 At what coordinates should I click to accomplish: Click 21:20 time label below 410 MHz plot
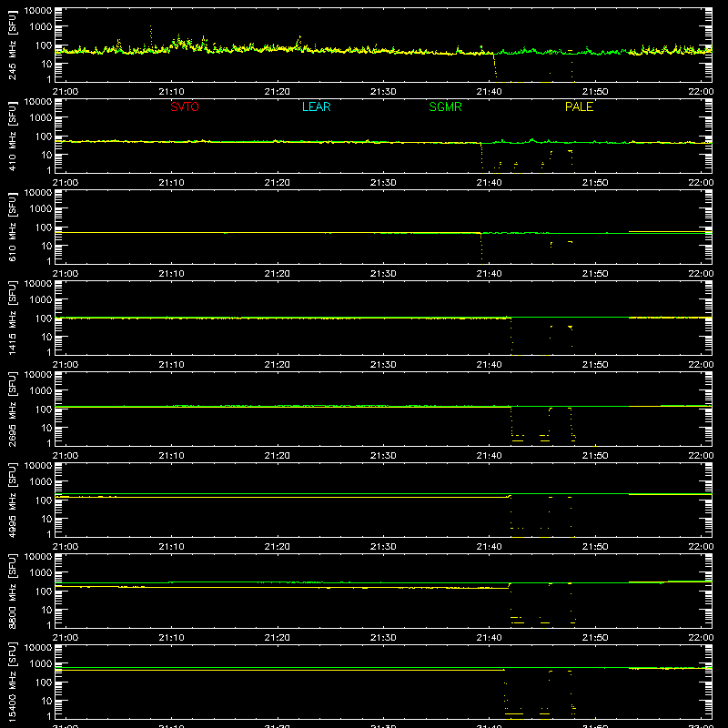coord(278,183)
